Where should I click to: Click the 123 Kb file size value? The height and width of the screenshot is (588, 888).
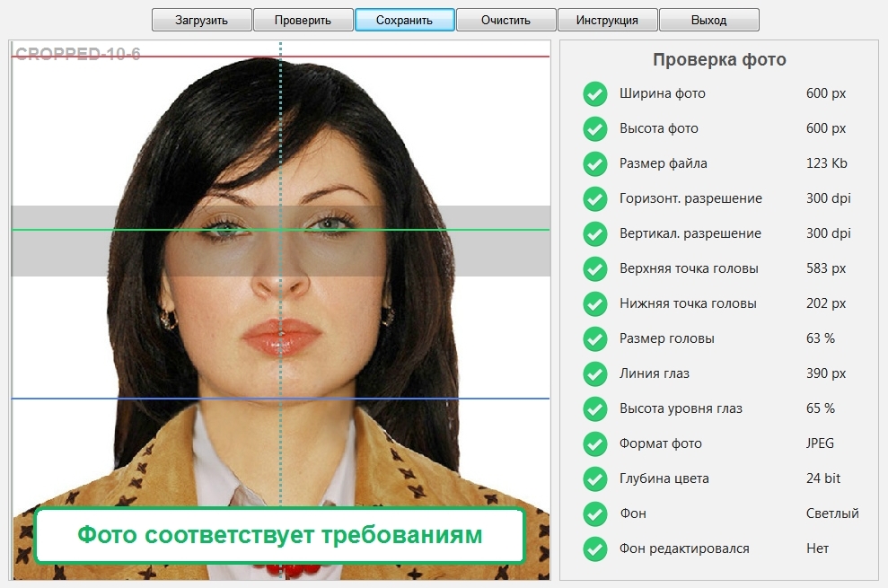point(826,163)
